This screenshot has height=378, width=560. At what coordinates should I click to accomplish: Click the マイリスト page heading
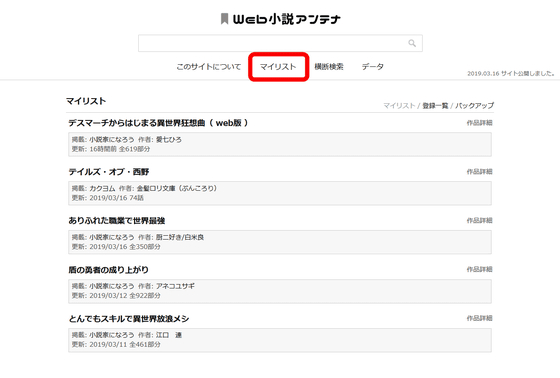coord(86,101)
